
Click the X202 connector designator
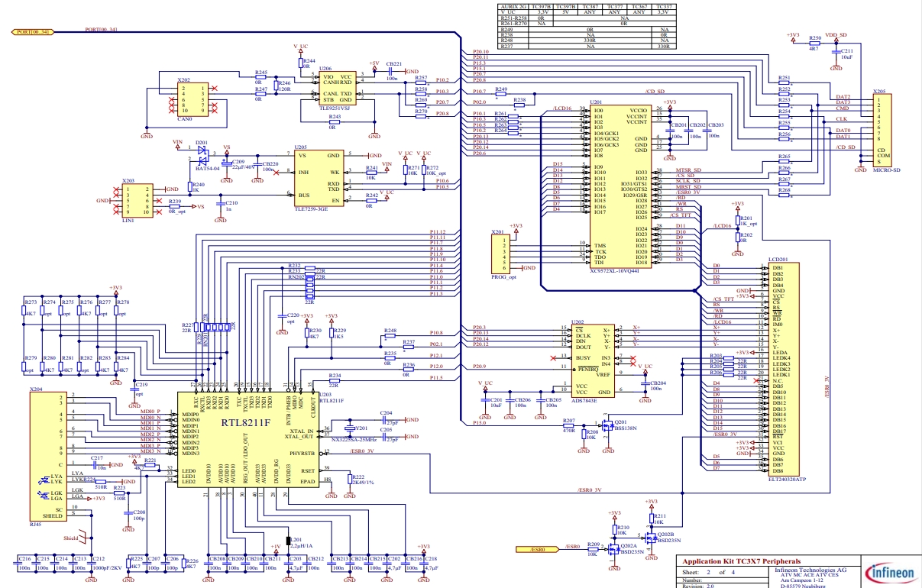(x=183, y=80)
